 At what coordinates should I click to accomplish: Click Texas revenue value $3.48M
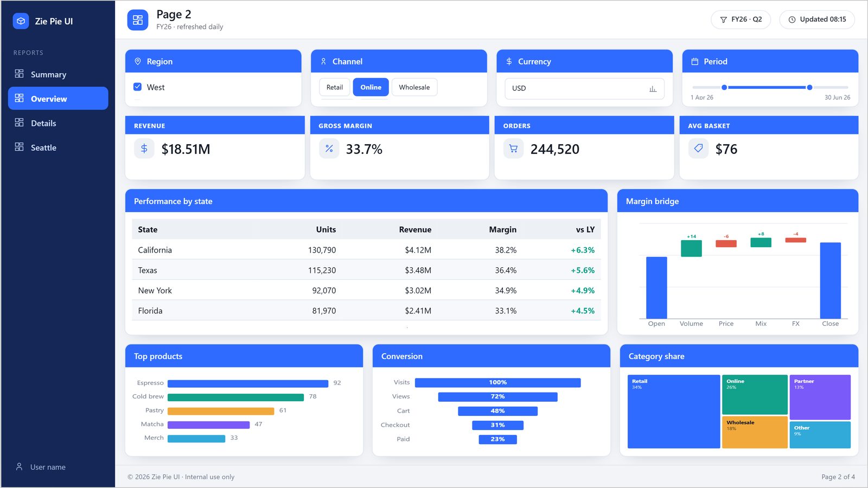coord(418,270)
